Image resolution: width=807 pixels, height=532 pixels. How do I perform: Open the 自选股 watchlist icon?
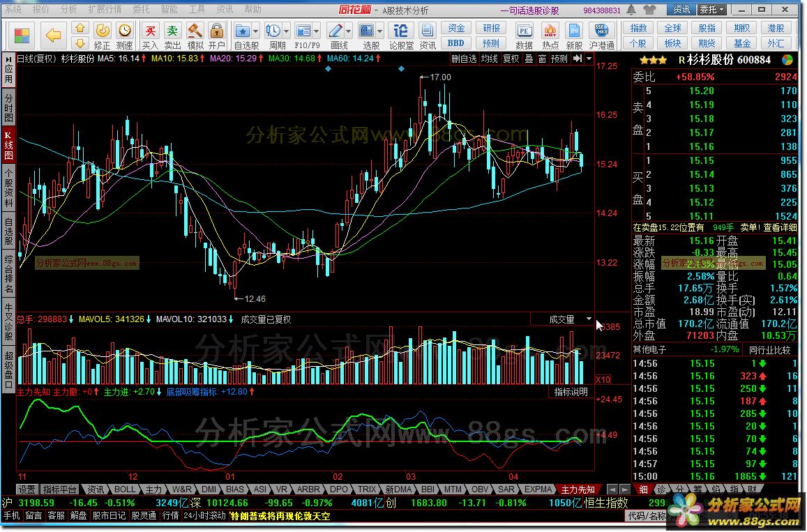[x=243, y=31]
